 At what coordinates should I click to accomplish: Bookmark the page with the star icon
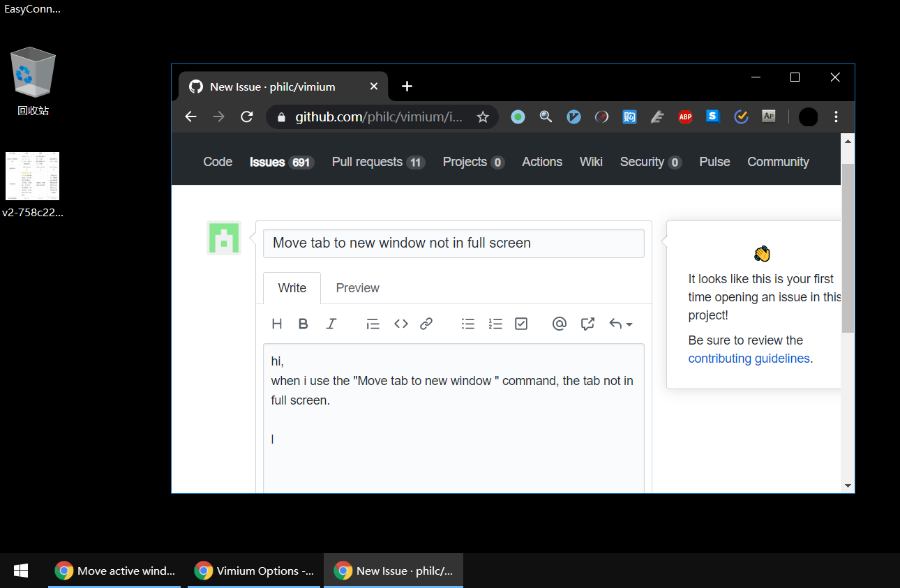(483, 116)
